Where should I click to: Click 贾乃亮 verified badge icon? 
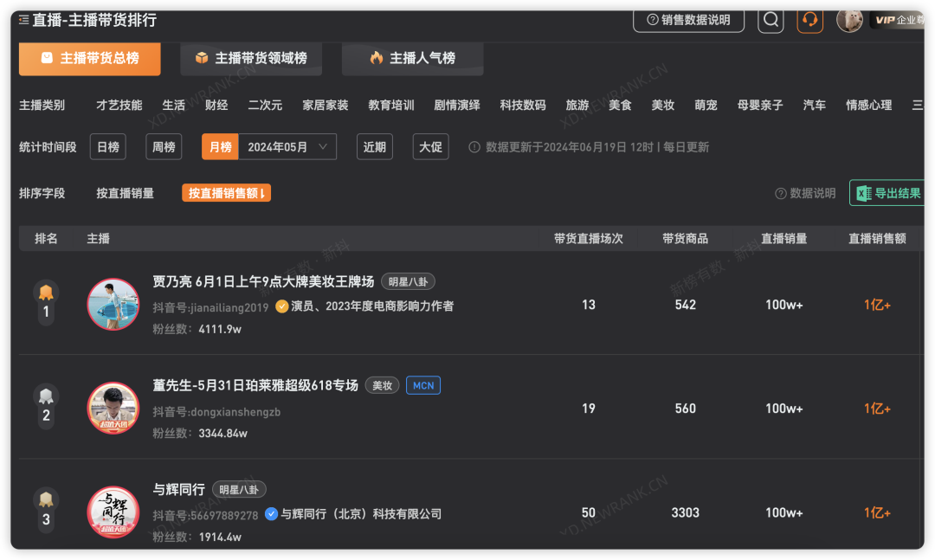[282, 306]
